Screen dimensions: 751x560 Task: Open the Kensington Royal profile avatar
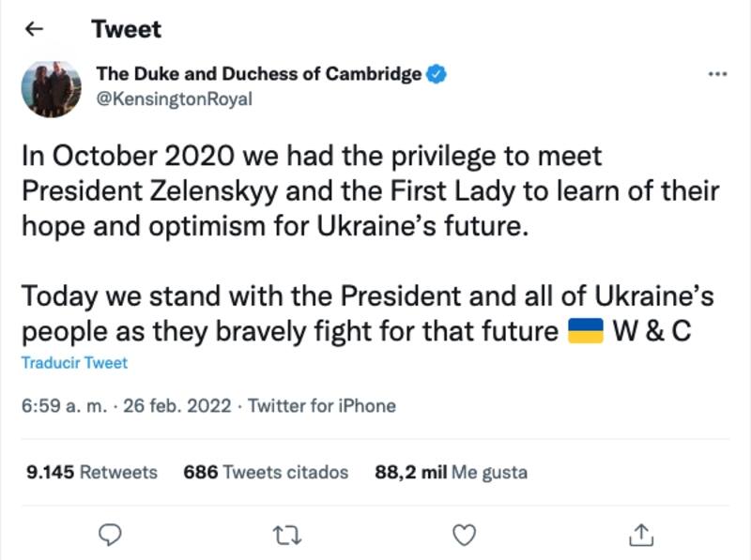48,91
